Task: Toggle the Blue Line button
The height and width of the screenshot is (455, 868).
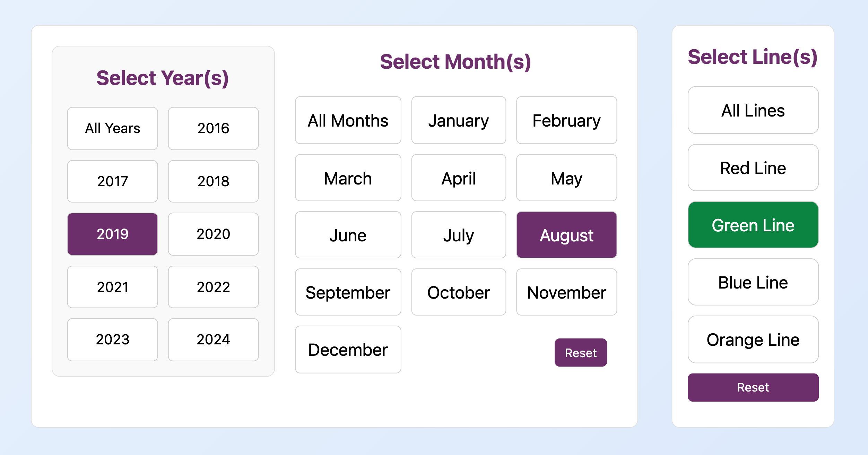Action: [x=753, y=282]
